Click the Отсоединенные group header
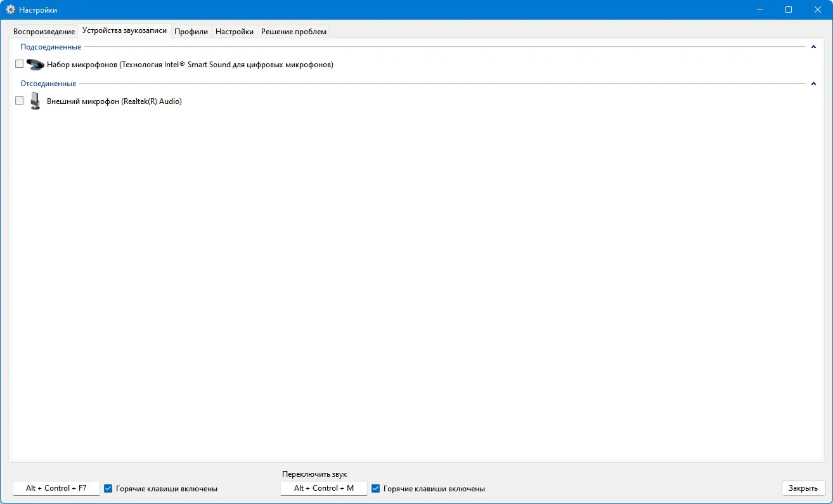 point(48,84)
